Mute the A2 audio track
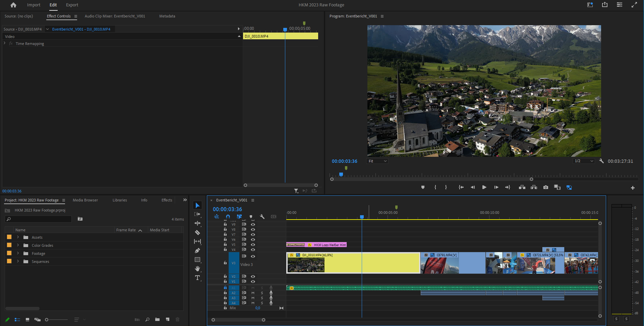644x326 pixels. [253, 293]
